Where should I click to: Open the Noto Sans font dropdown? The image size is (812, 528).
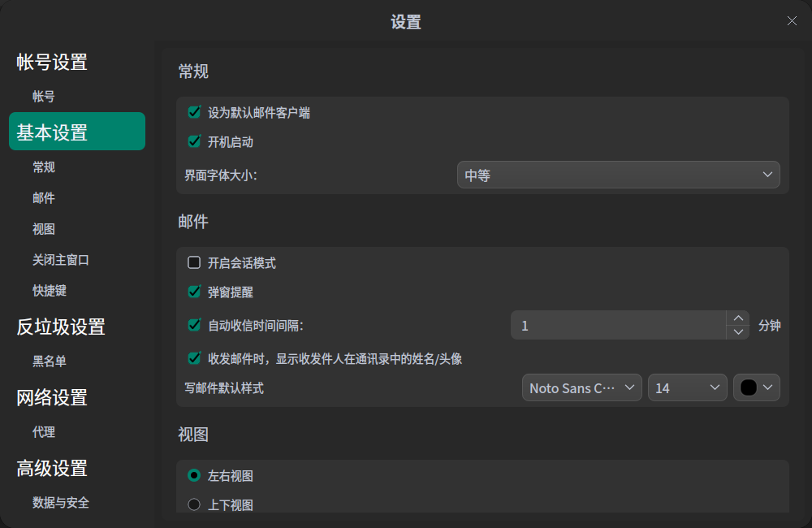pos(581,387)
